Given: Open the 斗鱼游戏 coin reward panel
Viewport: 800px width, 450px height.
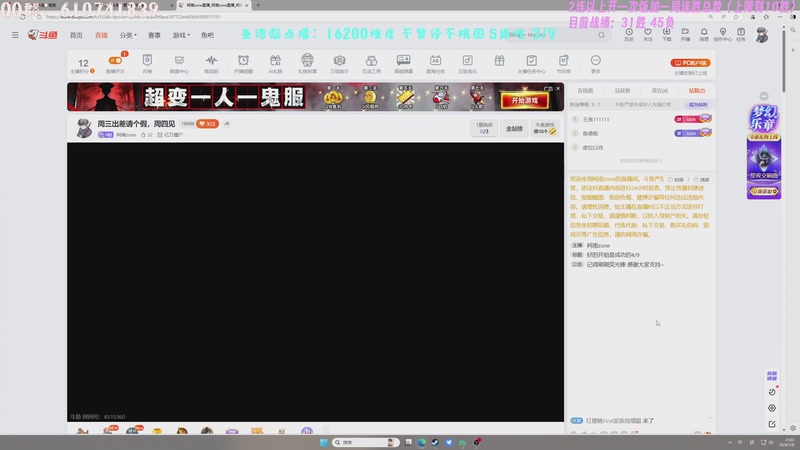Looking at the screenshot, I should pyautogui.click(x=544, y=128).
